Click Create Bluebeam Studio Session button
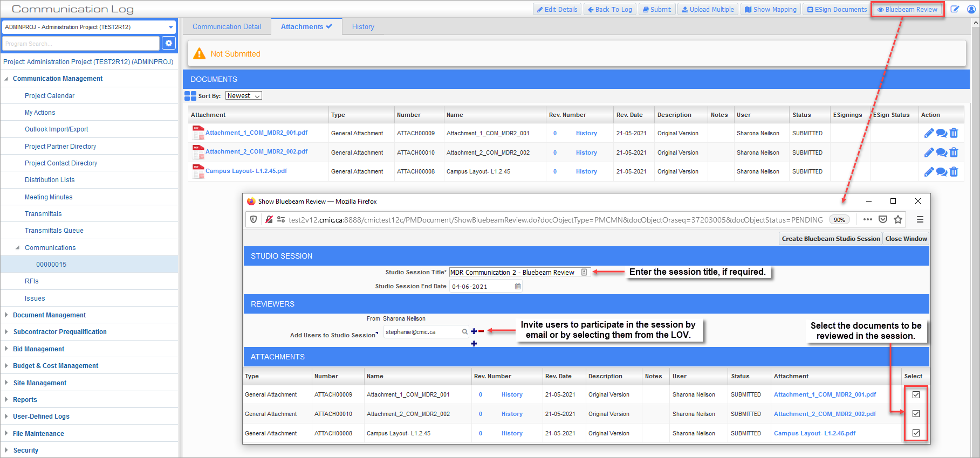The width and height of the screenshot is (980, 458). (x=831, y=239)
